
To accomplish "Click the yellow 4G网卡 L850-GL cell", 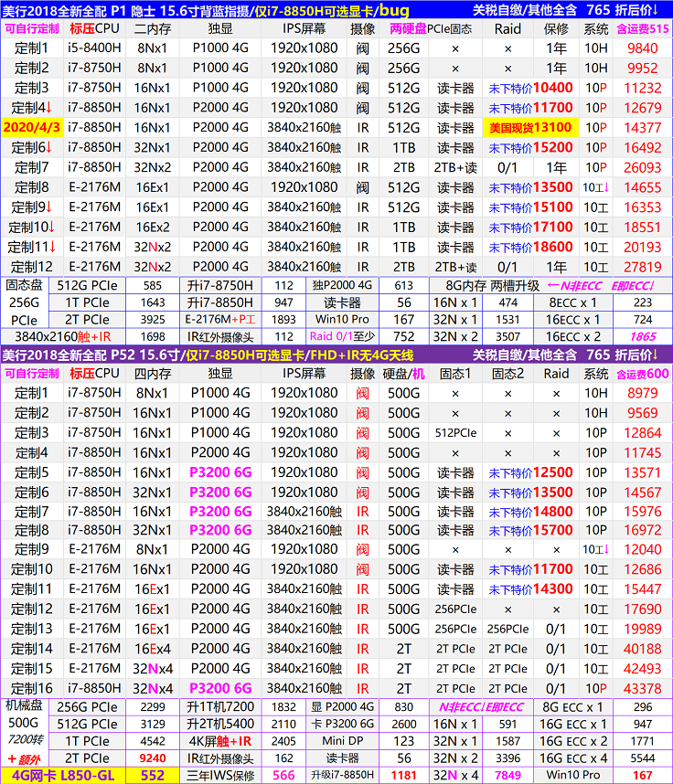I will pyautogui.click(x=62, y=775).
